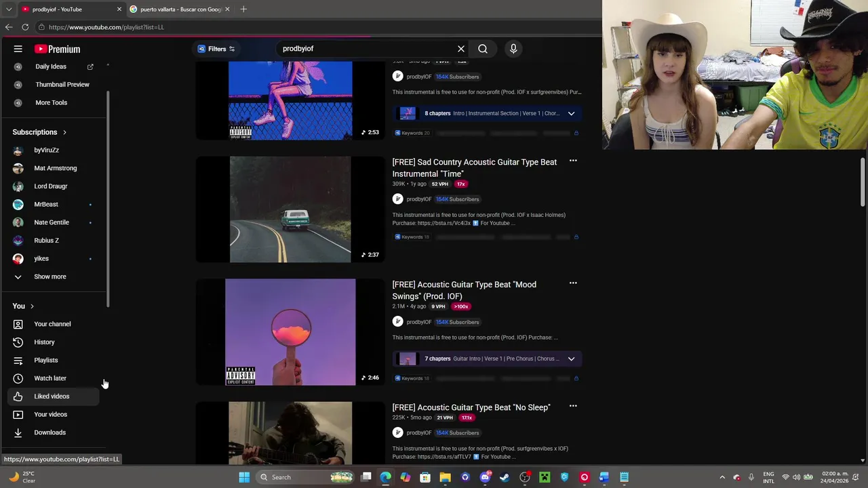868x488 pixels.
Task: Open options menu for Mood Swings beat
Action: tap(573, 283)
